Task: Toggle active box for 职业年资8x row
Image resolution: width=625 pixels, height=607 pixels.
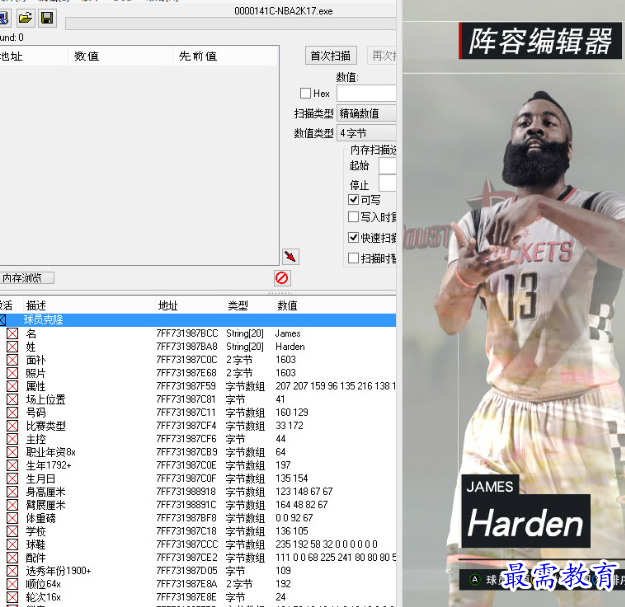Action: (12, 452)
